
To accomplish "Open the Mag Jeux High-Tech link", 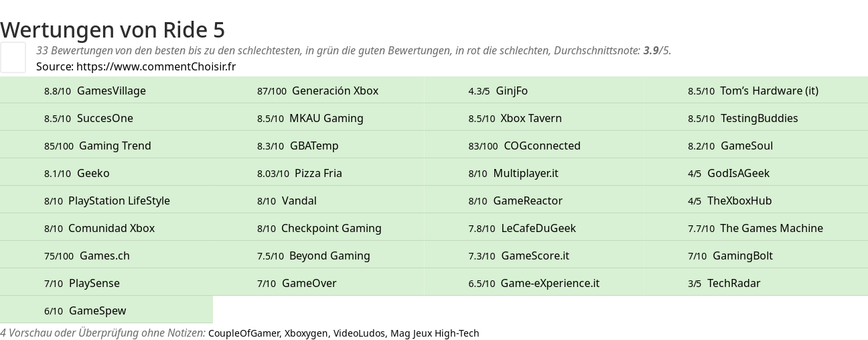I will point(435,333).
